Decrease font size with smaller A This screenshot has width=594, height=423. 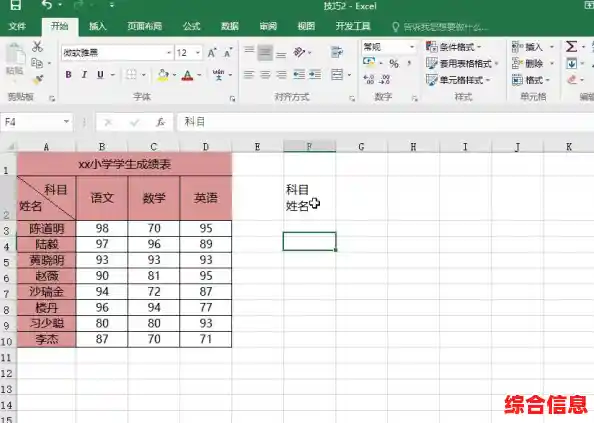[x=228, y=53]
